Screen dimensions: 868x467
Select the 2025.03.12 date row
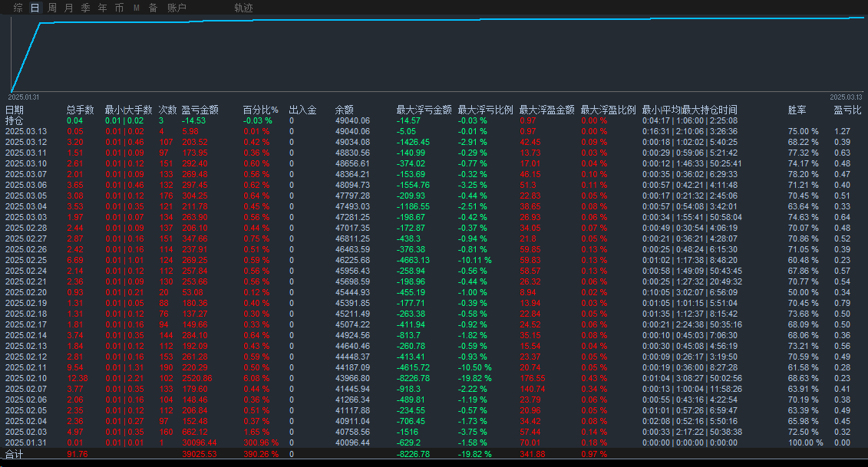26,142
